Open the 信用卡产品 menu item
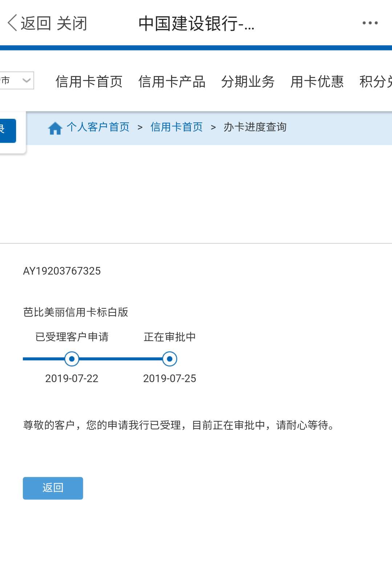 pyautogui.click(x=172, y=82)
